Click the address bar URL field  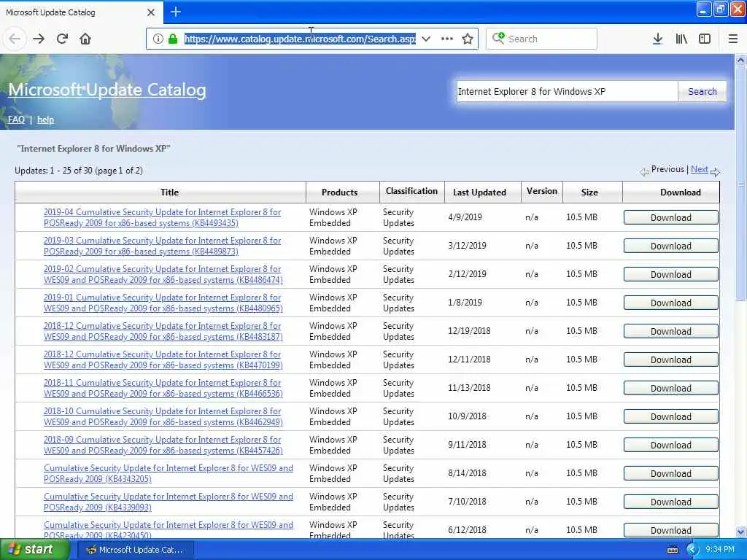[x=300, y=39]
